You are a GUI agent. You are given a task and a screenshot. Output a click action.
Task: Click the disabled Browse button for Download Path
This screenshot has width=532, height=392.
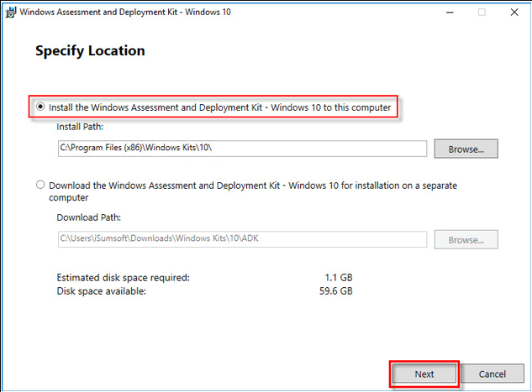point(466,239)
